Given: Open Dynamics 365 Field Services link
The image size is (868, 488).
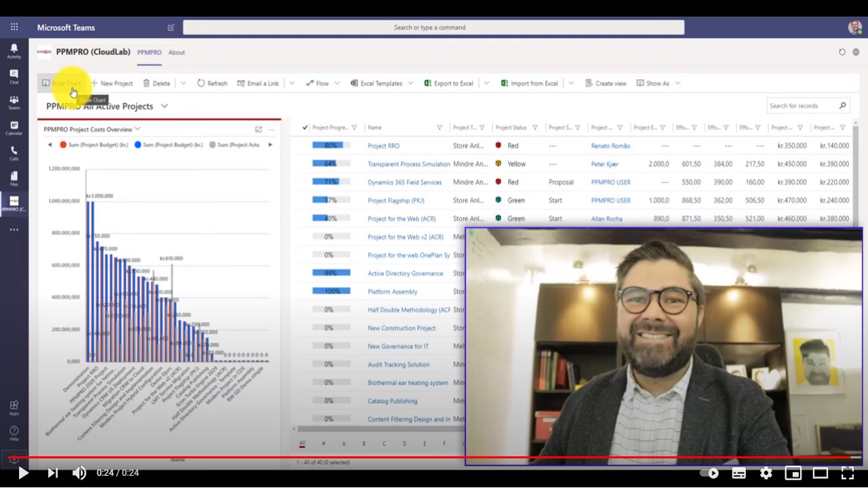Looking at the screenshot, I should 404,182.
